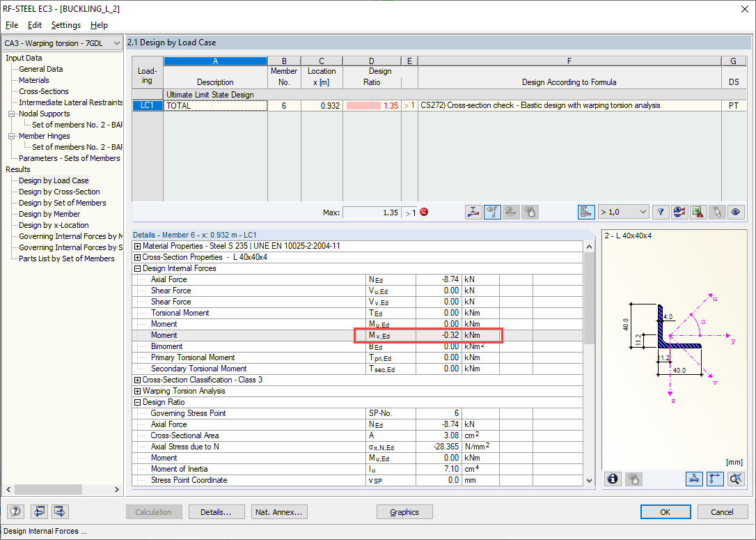Click the greyed Calculation button
The image size is (756, 540).
pos(153,512)
